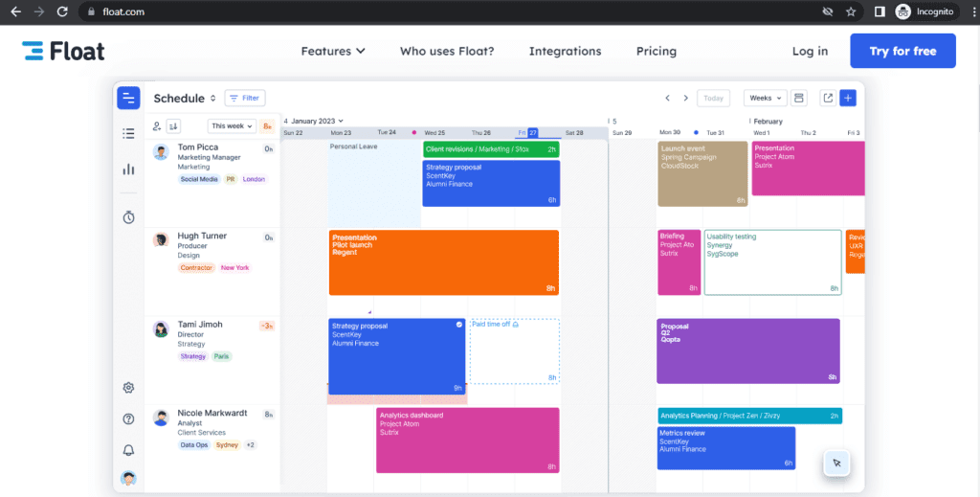The image size is (980, 497).
Task: Select the tan Launch event block
Action: pos(702,173)
